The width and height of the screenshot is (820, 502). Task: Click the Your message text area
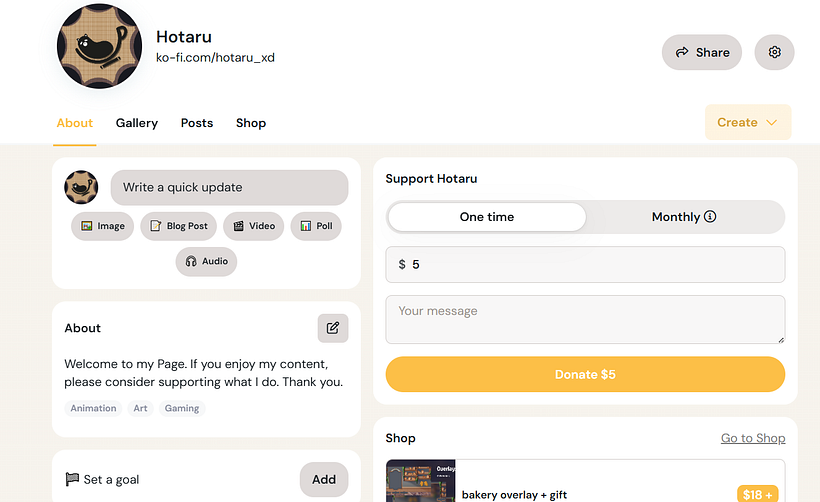585,319
